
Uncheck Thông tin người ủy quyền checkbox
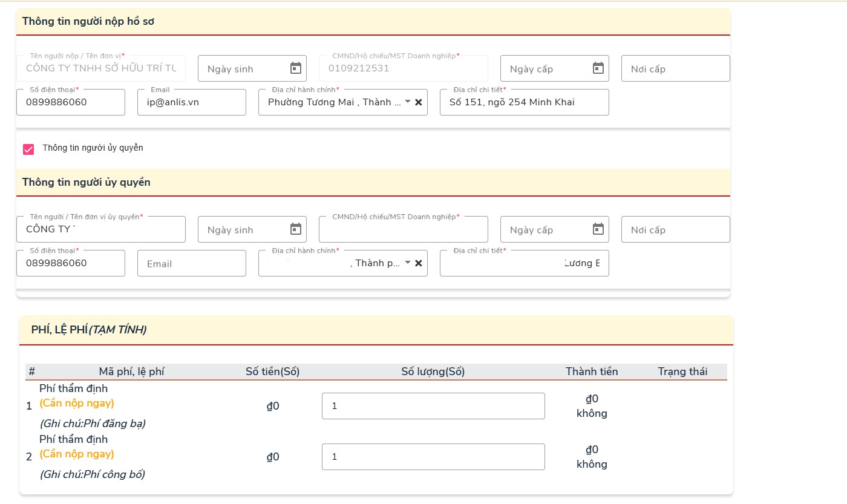[28, 149]
